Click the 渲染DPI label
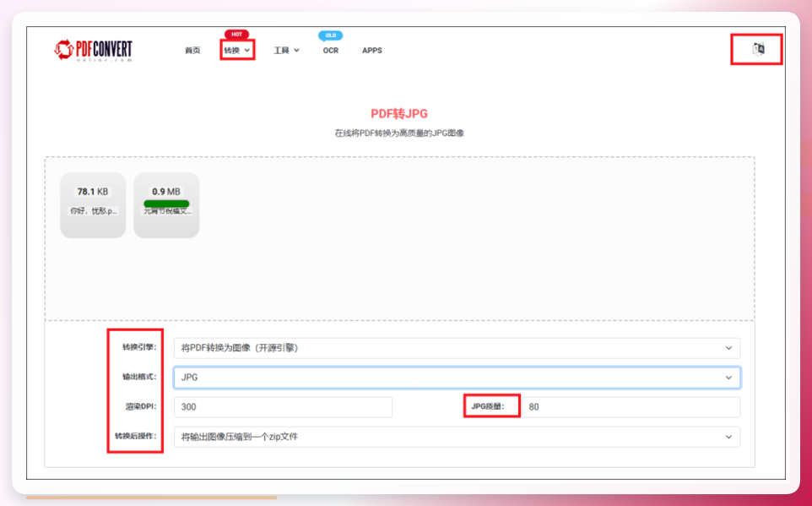 (x=141, y=406)
